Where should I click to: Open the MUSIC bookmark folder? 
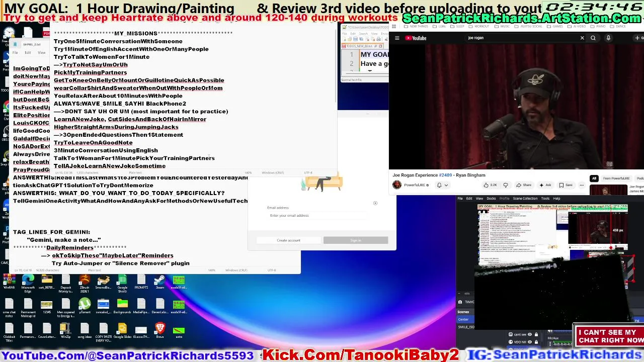pos(502,26)
